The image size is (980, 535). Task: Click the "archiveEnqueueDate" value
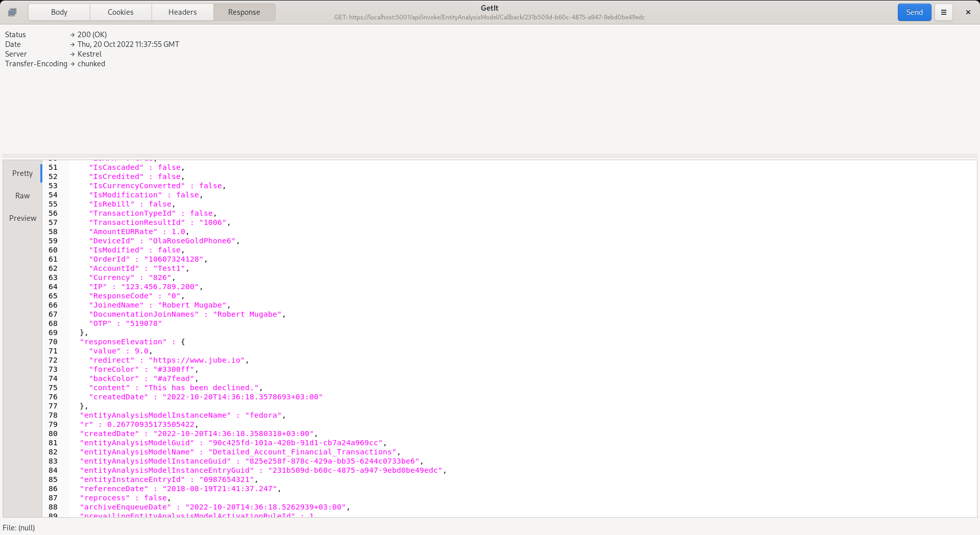click(x=265, y=507)
